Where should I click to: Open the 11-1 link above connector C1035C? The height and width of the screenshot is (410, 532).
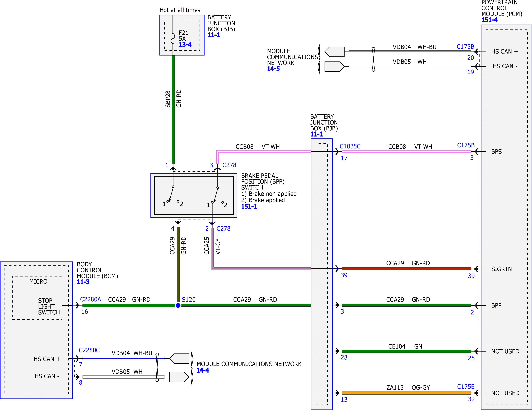click(316, 134)
